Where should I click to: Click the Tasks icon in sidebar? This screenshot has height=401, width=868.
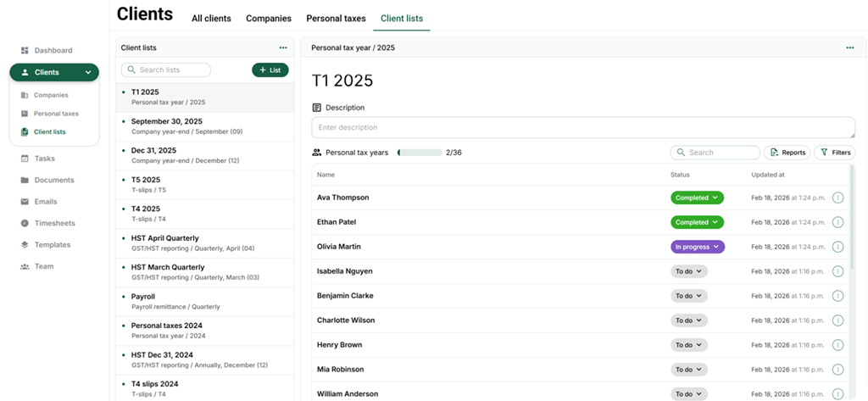25,159
